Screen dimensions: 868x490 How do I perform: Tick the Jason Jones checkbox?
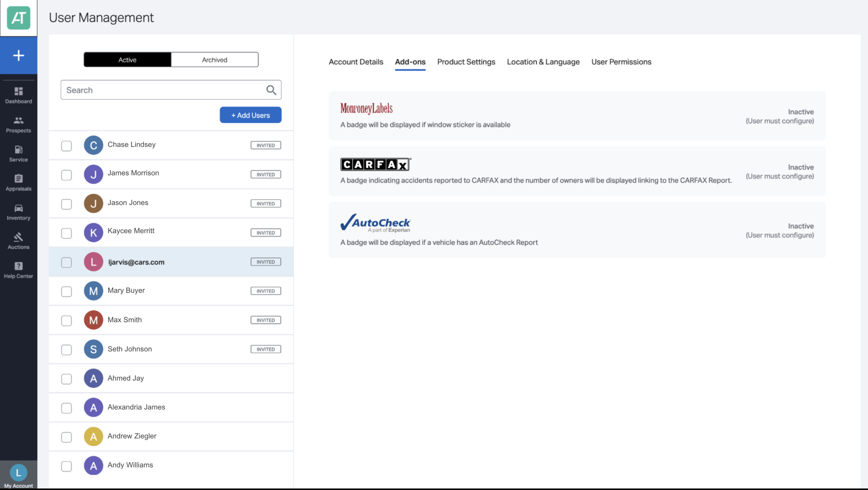(66, 204)
